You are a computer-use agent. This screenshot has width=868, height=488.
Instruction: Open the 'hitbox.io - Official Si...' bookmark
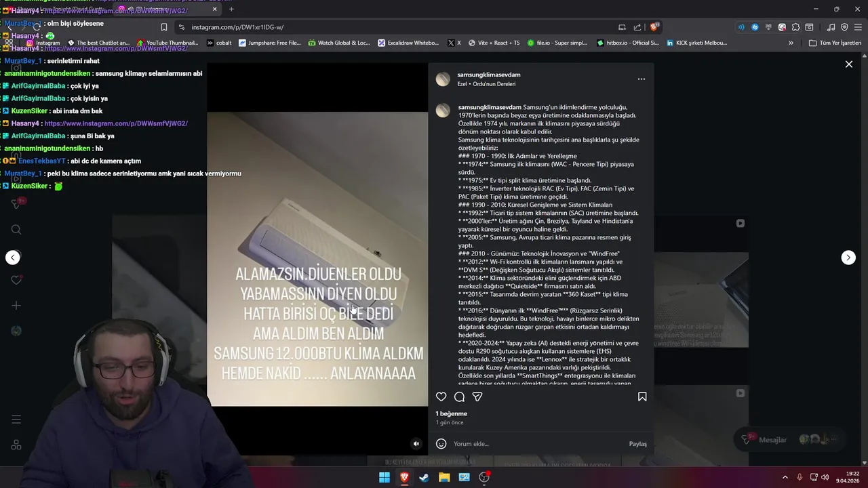[627, 43]
